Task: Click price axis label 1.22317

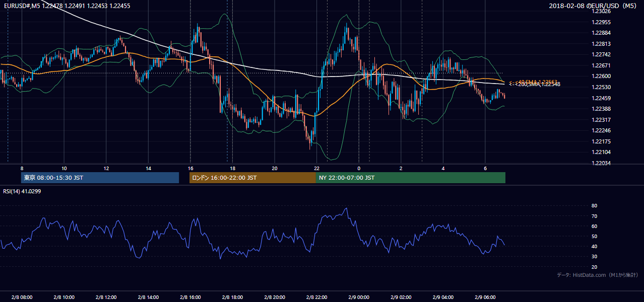Action: click(601, 120)
